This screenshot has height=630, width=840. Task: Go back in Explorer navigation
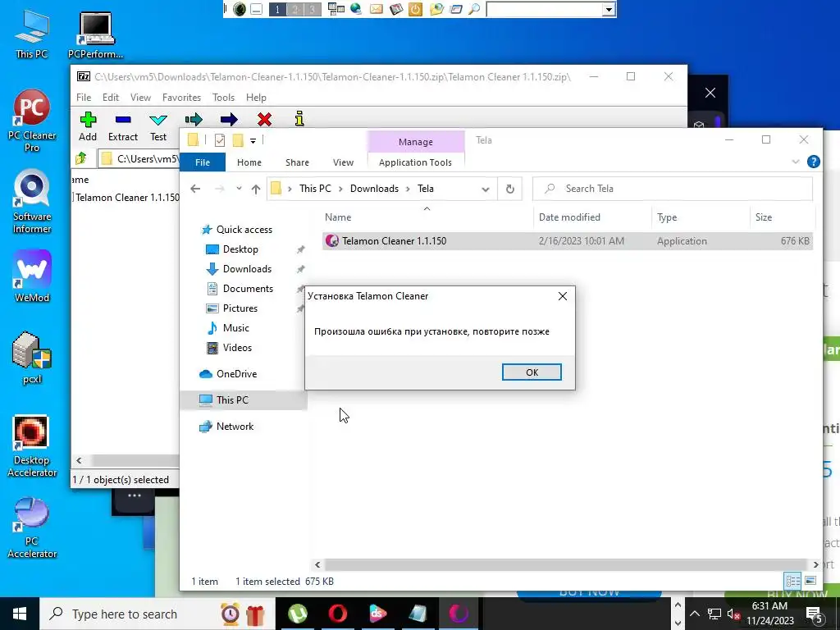click(195, 189)
